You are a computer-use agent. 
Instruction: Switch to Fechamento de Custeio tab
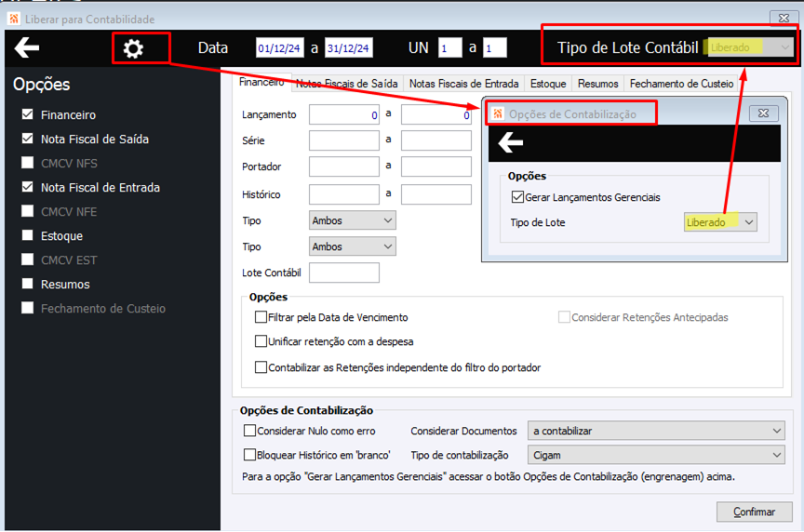tap(681, 84)
